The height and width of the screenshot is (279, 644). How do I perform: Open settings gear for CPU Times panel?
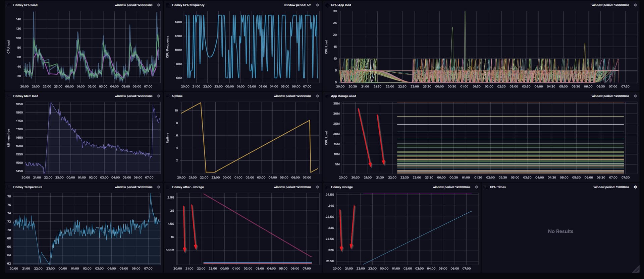tap(635, 187)
